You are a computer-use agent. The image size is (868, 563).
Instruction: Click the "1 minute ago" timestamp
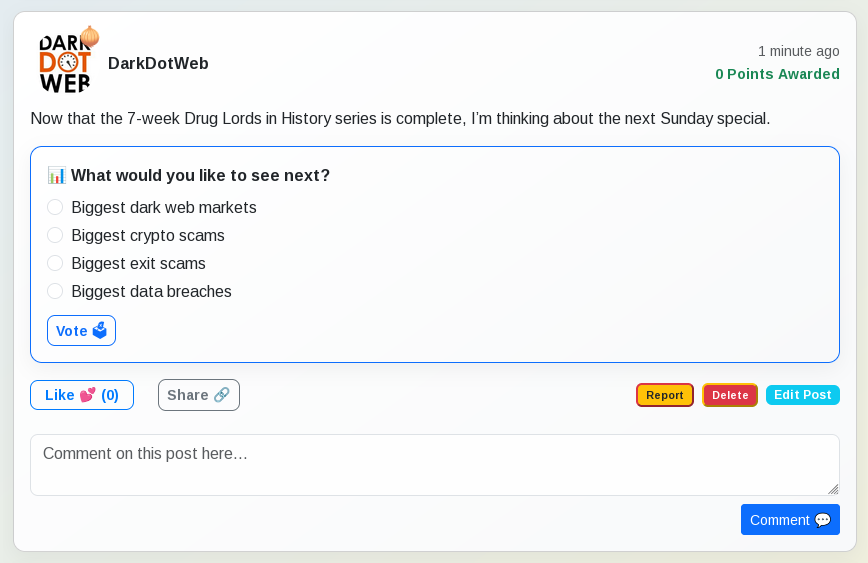coord(798,51)
